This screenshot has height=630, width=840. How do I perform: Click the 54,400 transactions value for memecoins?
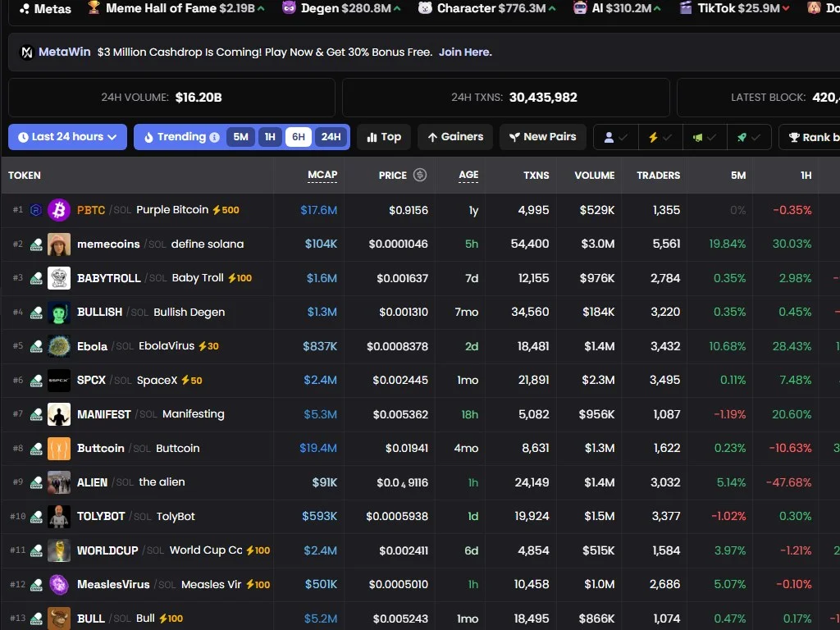click(530, 244)
